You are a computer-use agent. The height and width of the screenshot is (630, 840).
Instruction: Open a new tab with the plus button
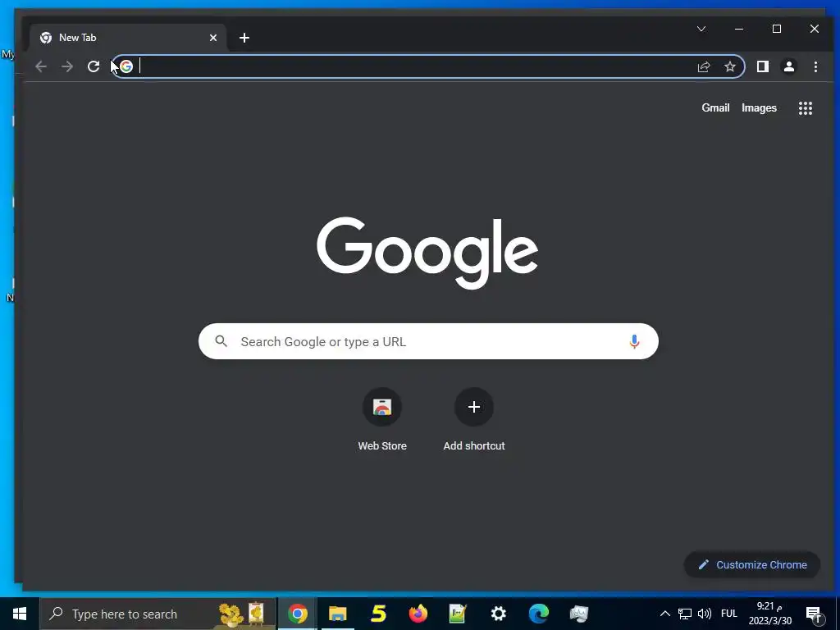[244, 38]
